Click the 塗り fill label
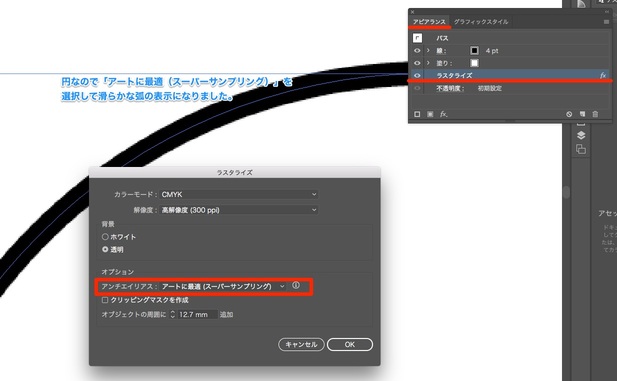The width and height of the screenshot is (617, 381). pyautogui.click(x=444, y=63)
